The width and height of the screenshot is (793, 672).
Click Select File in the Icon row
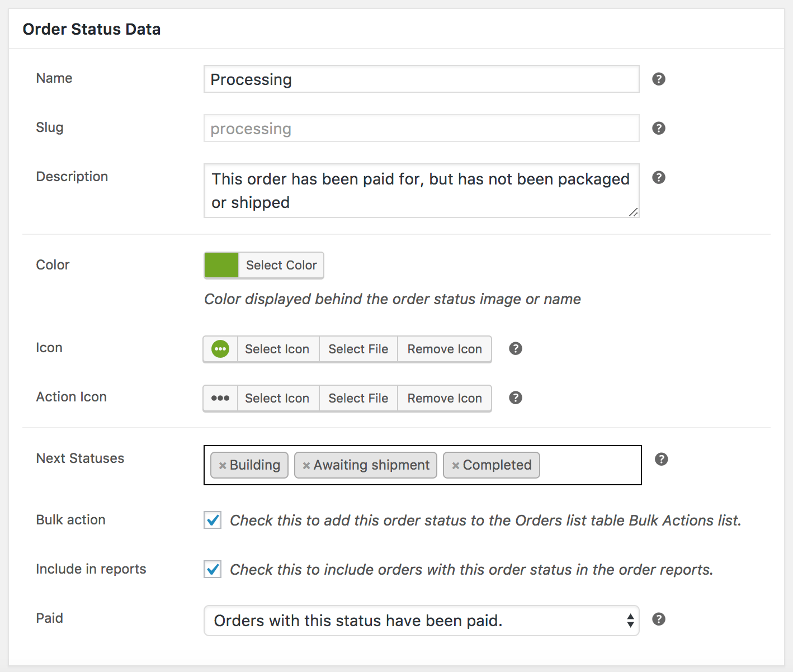[358, 348]
